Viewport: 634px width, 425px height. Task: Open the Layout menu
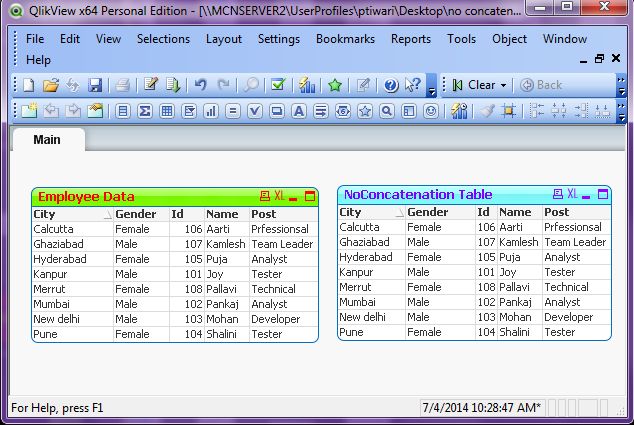coord(224,39)
